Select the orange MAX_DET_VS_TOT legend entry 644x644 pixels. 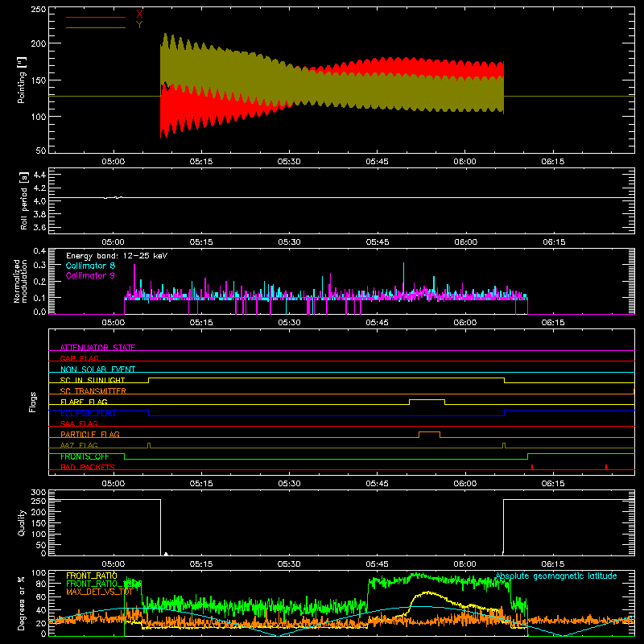tap(99, 592)
